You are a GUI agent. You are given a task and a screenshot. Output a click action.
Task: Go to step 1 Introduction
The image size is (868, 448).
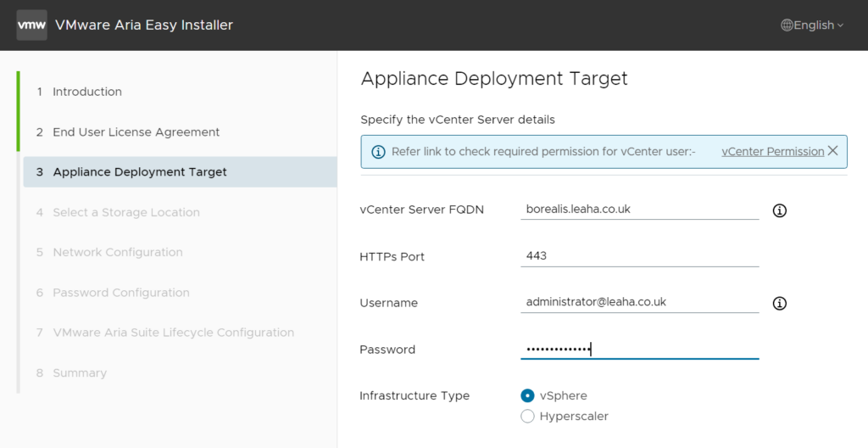tap(180, 92)
